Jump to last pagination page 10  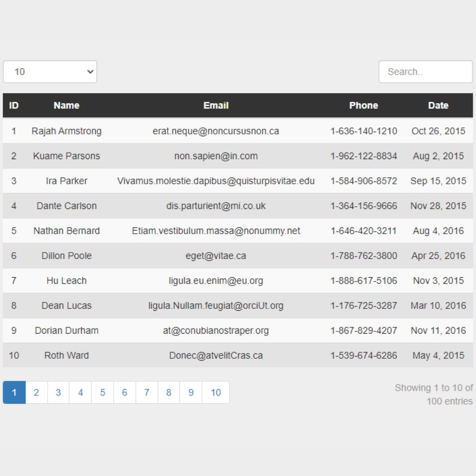click(x=216, y=393)
